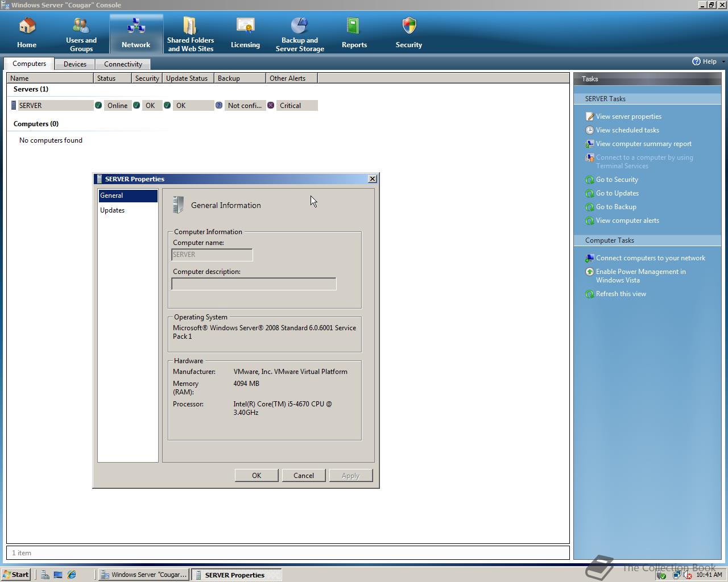728x582 pixels.
Task: Click the Refresh this view icon
Action: (590, 294)
